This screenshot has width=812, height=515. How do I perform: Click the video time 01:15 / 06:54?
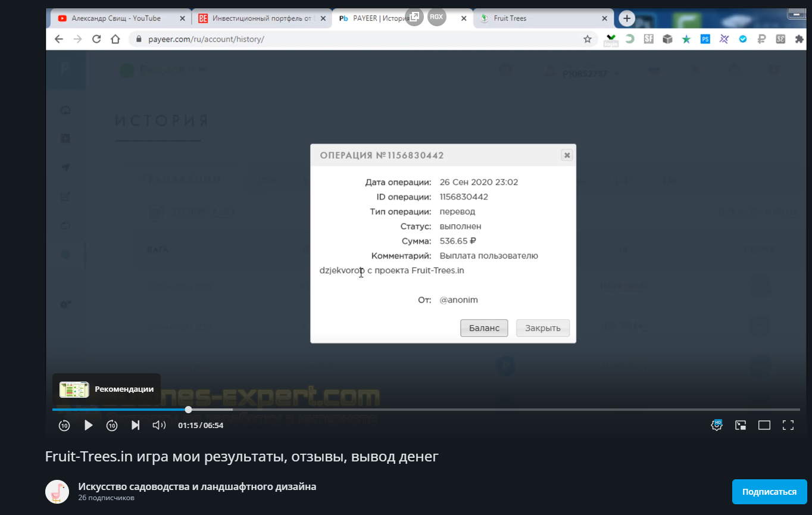pos(201,425)
